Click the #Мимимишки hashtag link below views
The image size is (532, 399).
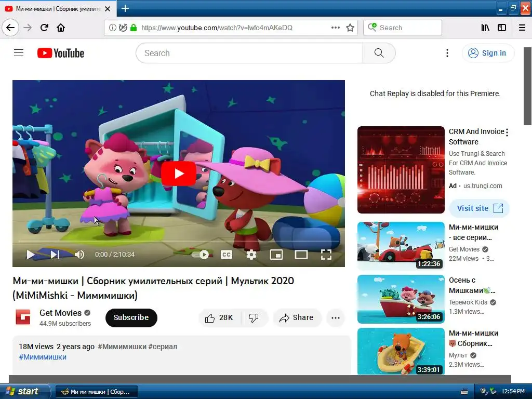coord(43,357)
